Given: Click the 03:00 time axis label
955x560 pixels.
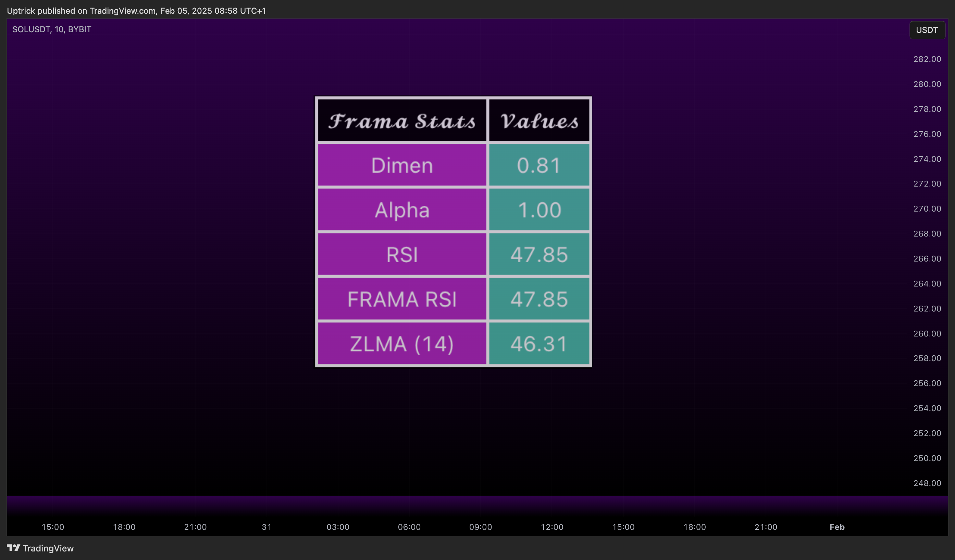Looking at the screenshot, I should pyautogui.click(x=338, y=527).
